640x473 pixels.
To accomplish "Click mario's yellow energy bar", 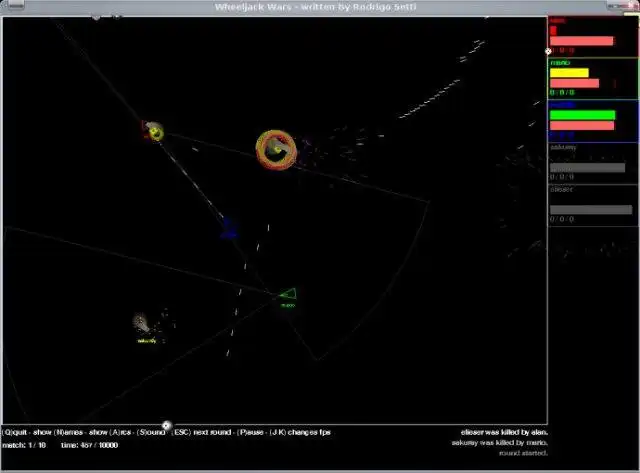I will [x=569, y=73].
